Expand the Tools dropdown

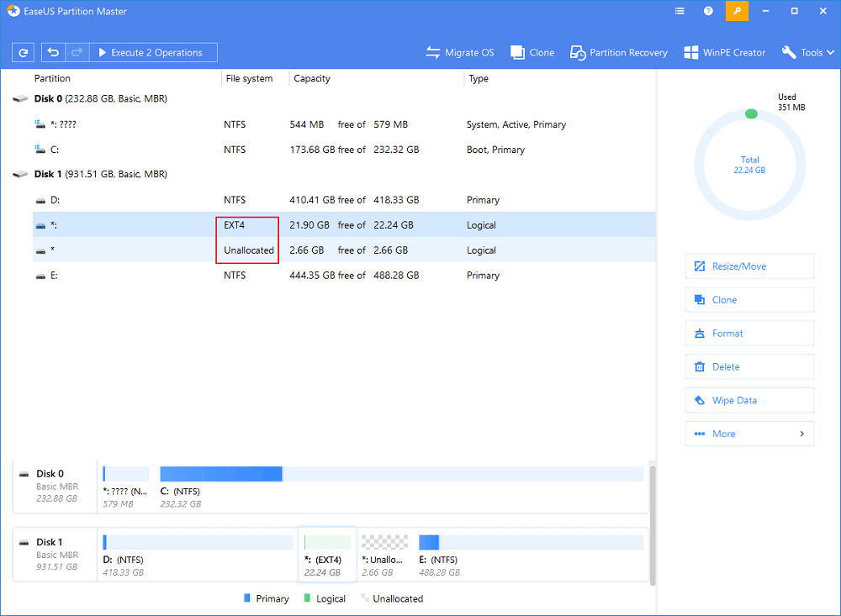(x=808, y=52)
